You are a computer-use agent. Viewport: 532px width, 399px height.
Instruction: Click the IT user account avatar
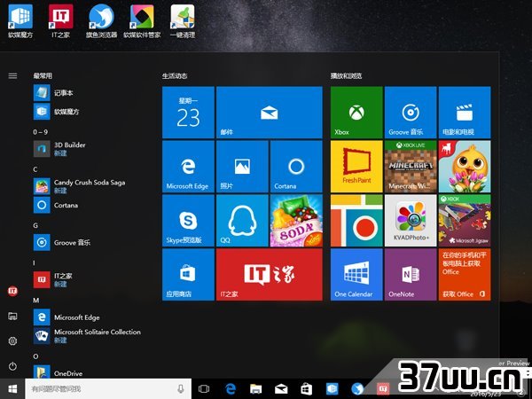tap(12, 291)
